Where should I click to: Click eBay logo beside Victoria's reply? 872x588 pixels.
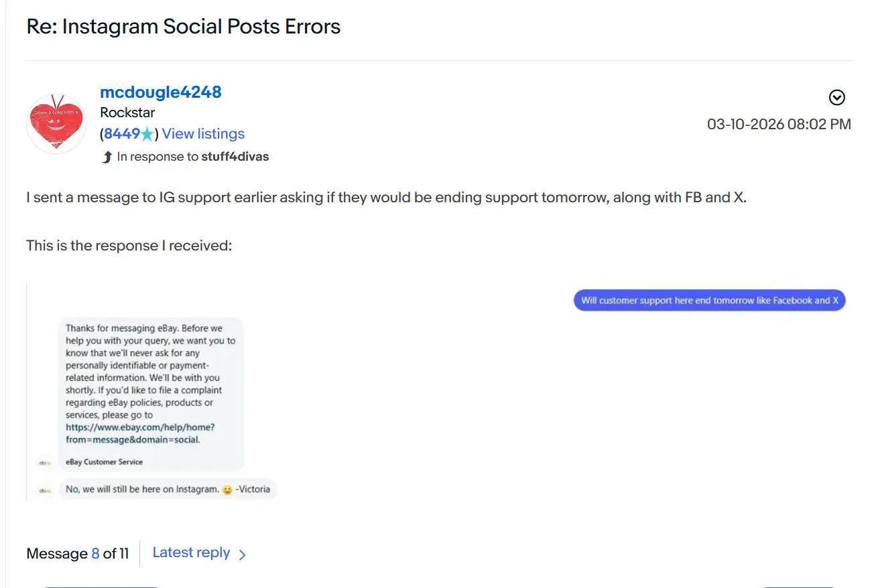46,490
